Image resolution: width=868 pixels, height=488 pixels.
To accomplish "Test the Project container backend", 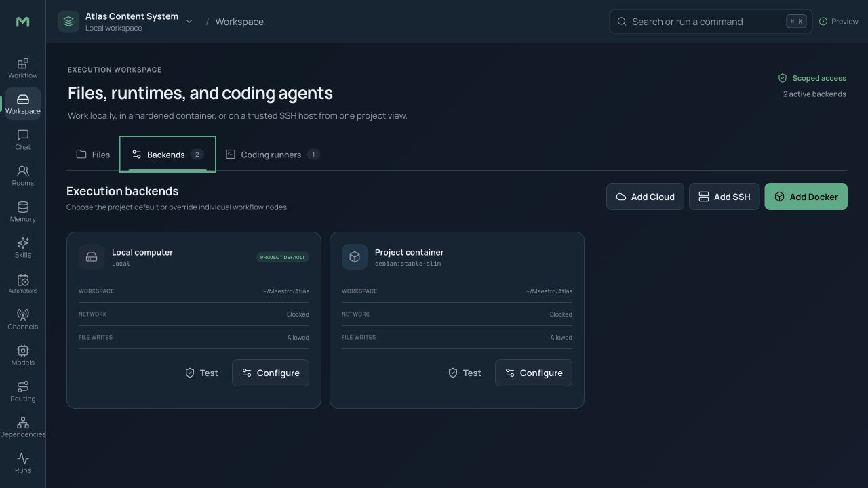I will pos(465,373).
